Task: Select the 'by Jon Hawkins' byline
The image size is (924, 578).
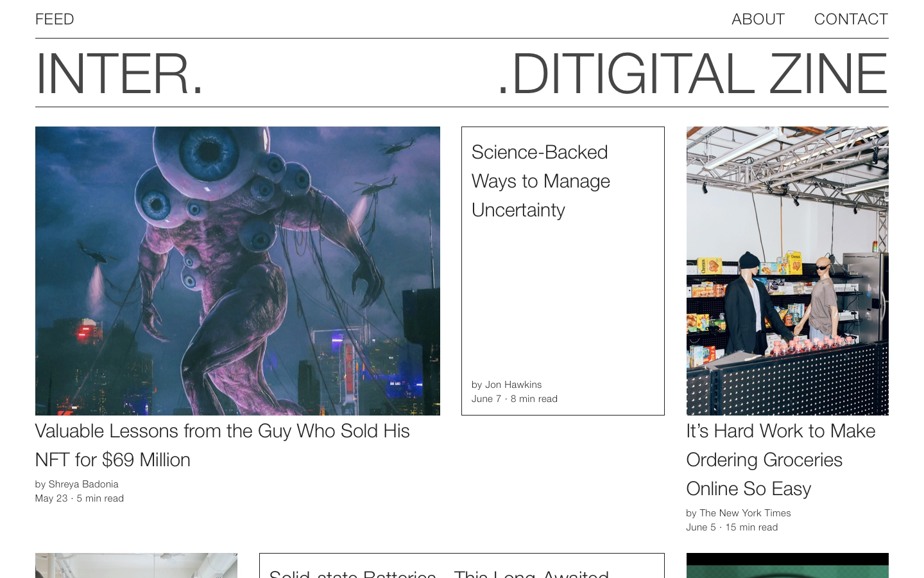Action: click(507, 385)
